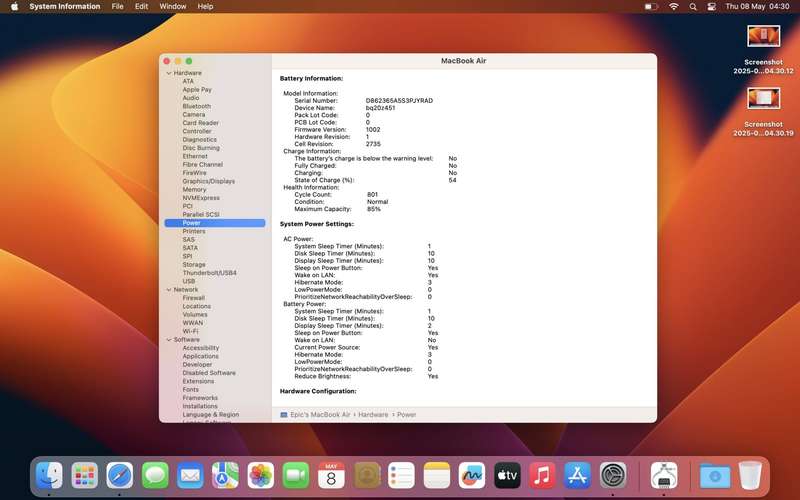800x500 pixels.
Task: Click System Information icon in Dock
Action: pos(664,476)
